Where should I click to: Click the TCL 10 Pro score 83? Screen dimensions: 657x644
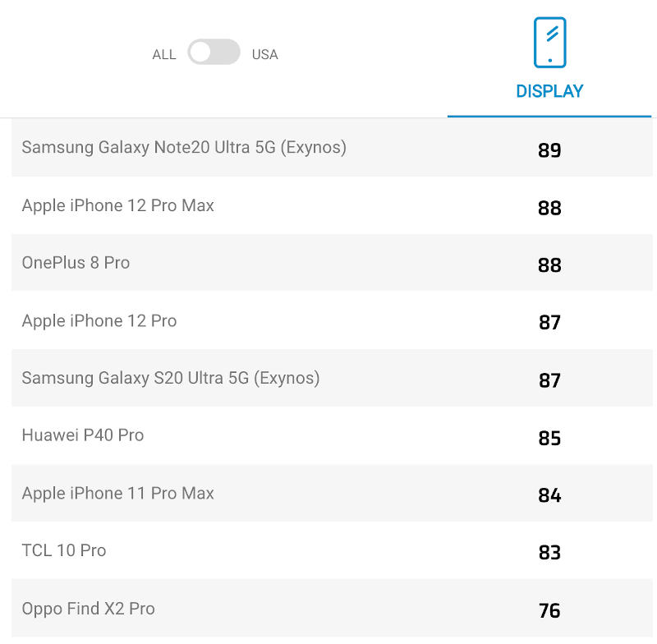coord(549,552)
